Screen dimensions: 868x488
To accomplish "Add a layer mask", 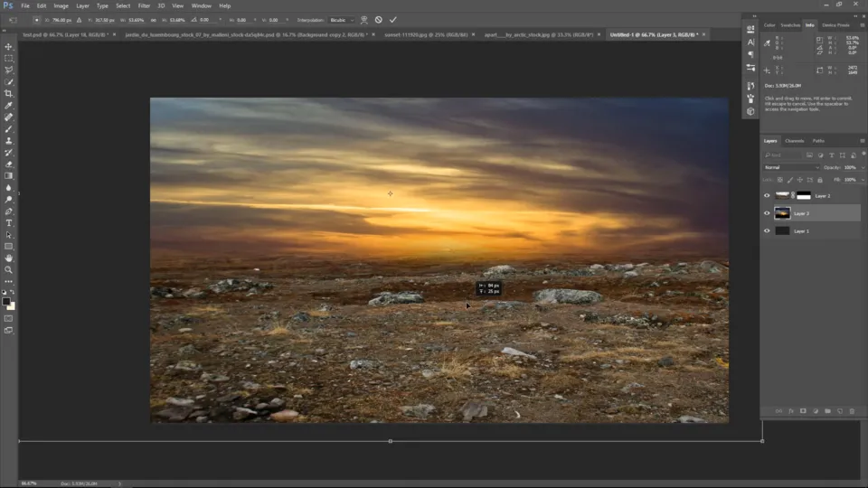I will [803, 411].
